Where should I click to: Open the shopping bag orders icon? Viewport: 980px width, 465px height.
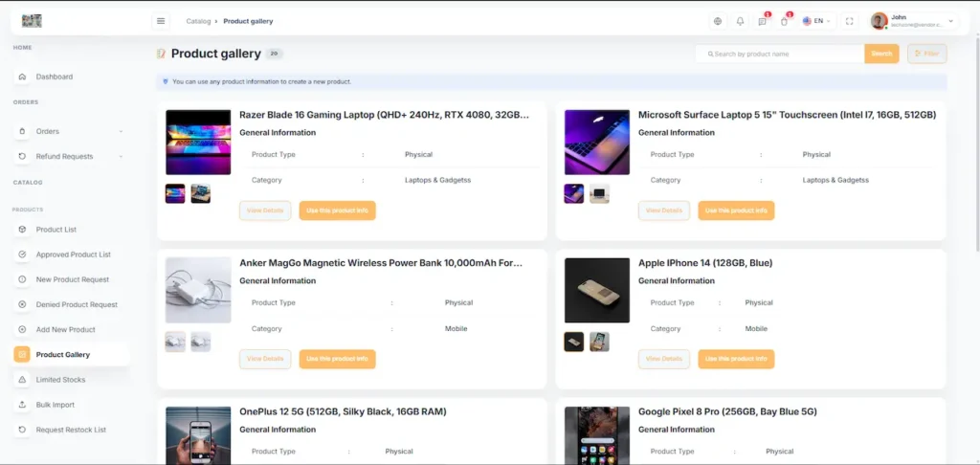(785, 21)
